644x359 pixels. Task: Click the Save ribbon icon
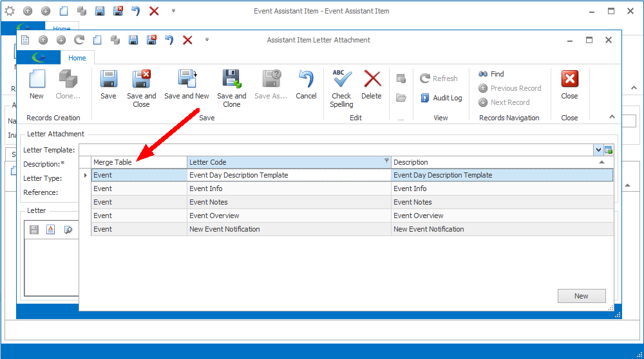108,84
